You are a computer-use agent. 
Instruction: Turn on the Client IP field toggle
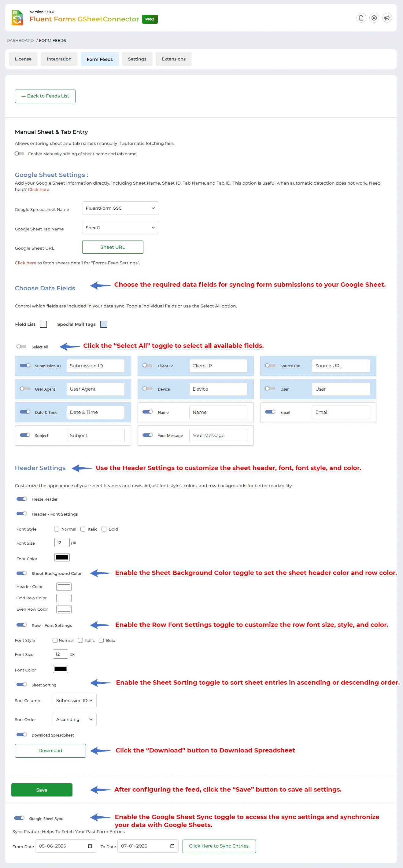click(147, 365)
